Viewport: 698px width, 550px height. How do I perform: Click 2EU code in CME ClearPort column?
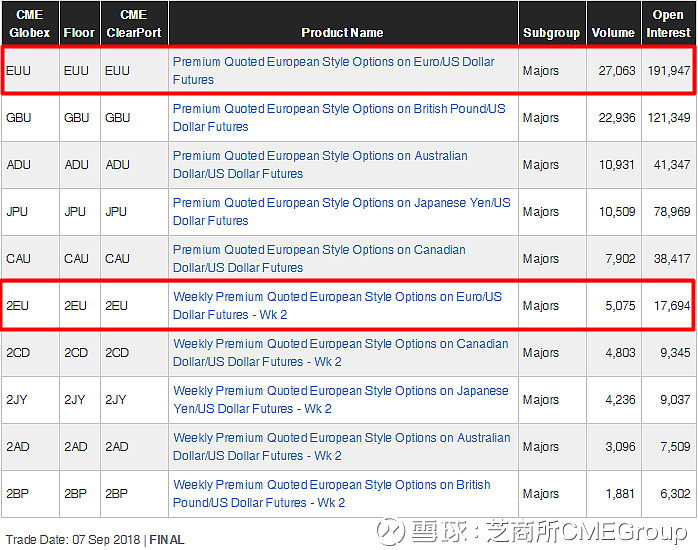click(x=117, y=306)
